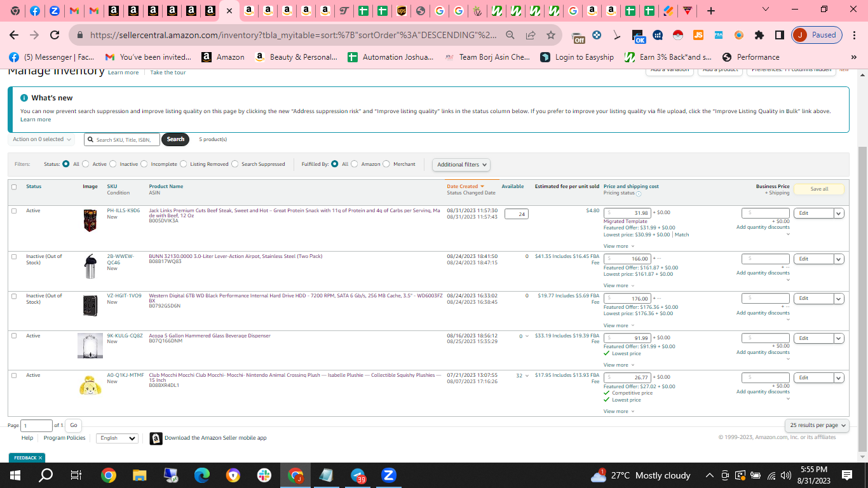The height and width of the screenshot is (488, 868).
Task: Launch Microsoft Edge from the taskbar
Action: click(x=202, y=475)
